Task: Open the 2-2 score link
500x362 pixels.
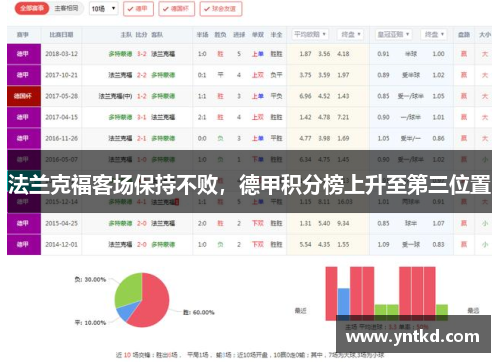Action: point(142,75)
